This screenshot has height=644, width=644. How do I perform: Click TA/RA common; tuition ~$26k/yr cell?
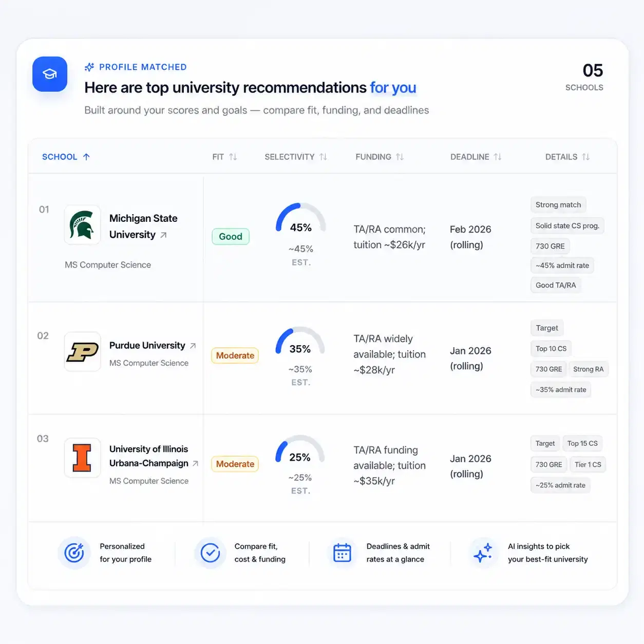pos(389,237)
